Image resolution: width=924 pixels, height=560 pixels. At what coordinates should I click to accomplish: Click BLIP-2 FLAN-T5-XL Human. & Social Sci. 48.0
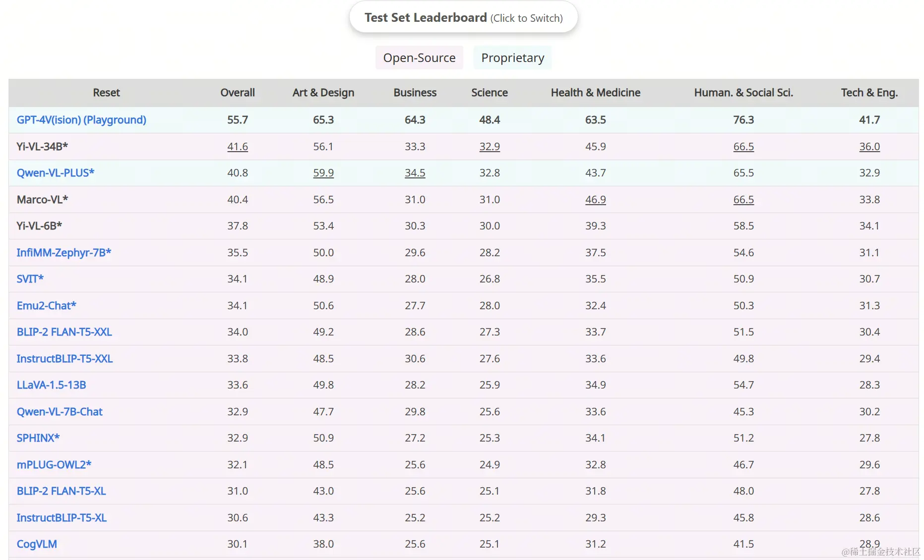tap(743, 491)
